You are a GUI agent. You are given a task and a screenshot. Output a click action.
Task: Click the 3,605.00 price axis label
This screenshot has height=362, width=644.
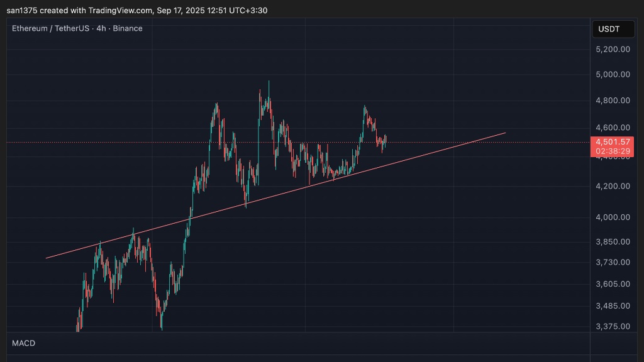[x=613, y=284]
